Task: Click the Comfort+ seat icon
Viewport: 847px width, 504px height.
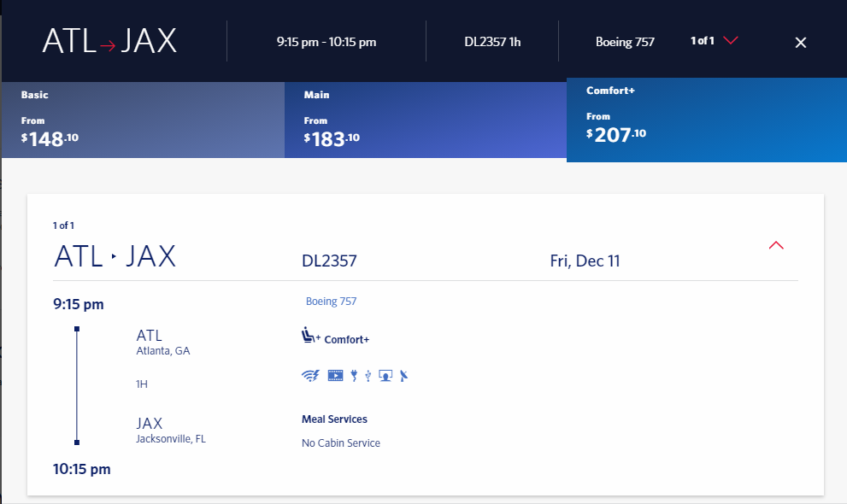Action: (310, 338)
